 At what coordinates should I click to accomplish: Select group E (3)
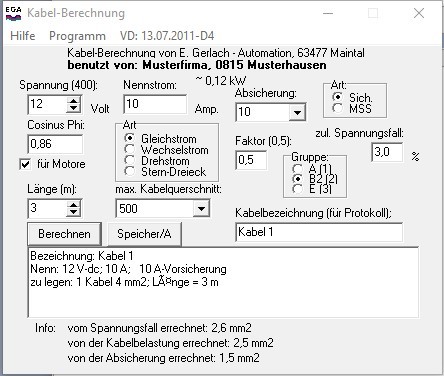click(297, 189)
